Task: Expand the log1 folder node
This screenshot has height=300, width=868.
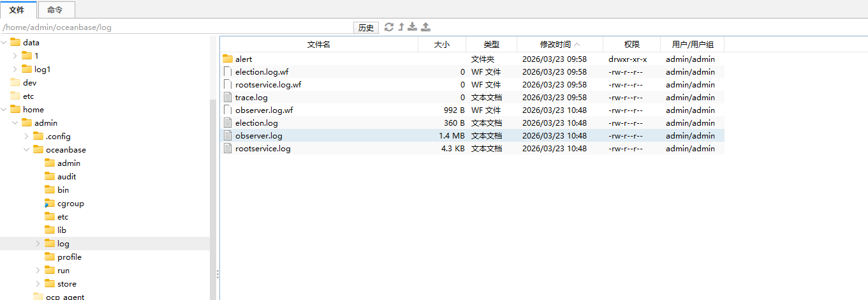Action: tap(15, 69)
